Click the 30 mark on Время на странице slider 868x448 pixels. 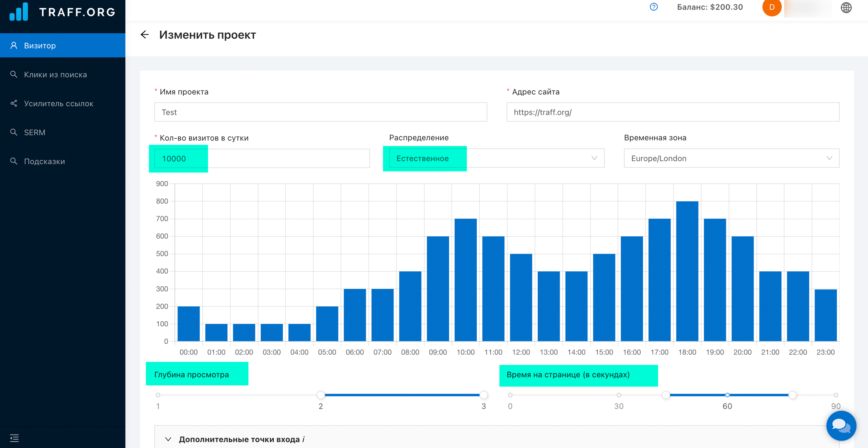pos(619,395)
